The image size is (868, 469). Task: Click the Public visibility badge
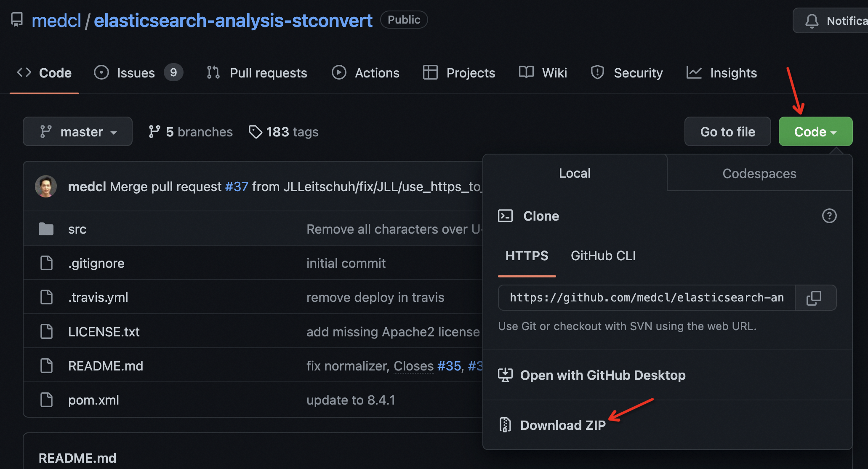click(404, 20)
